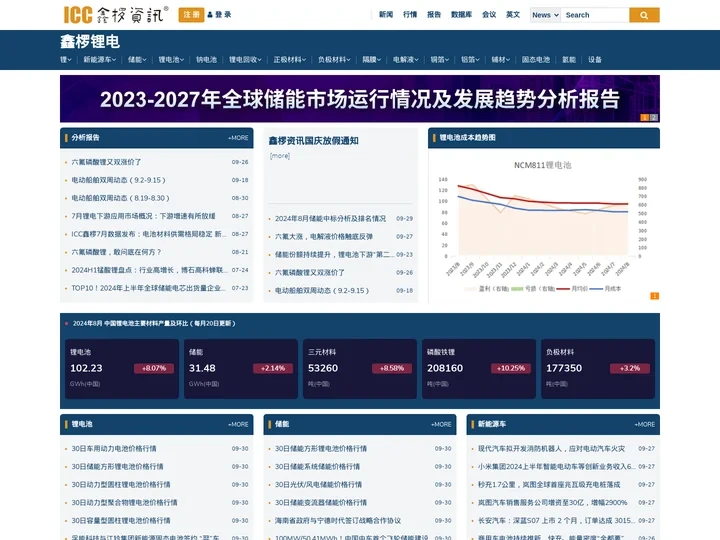Open 电动船舶双周动态（8.19-8.30） article
The image size is (720, 540).
[x=120, y=198]
